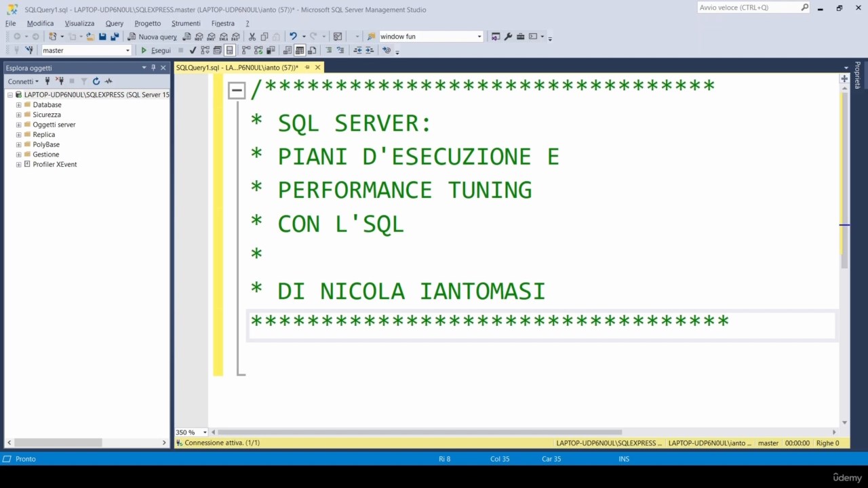The image size is (868, 488).
Task: Open the Query menu
Action: coord(114,23)
